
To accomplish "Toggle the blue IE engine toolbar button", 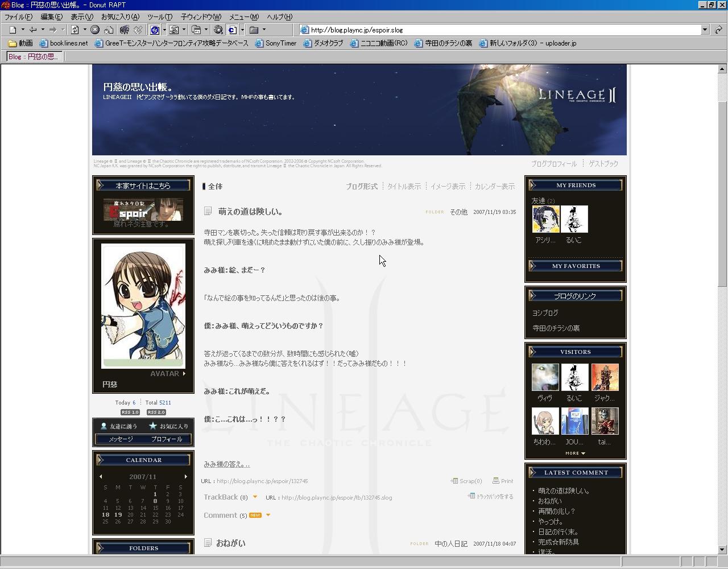I will [154, 30].
